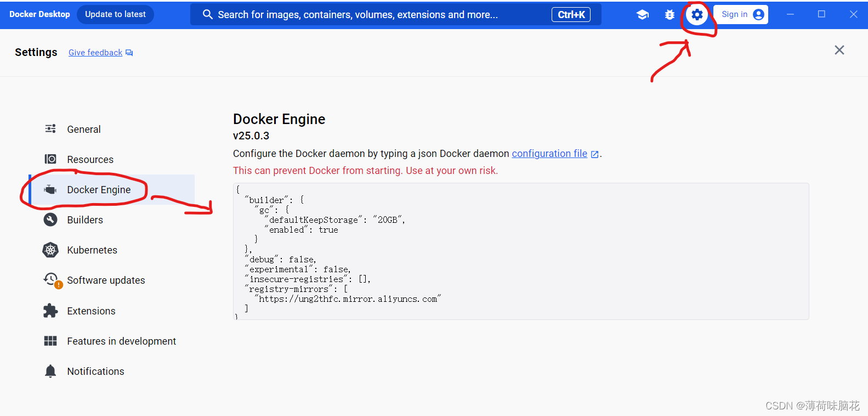Click the external link icon after configuration file

pyautogui.click(x=594, y=154)
